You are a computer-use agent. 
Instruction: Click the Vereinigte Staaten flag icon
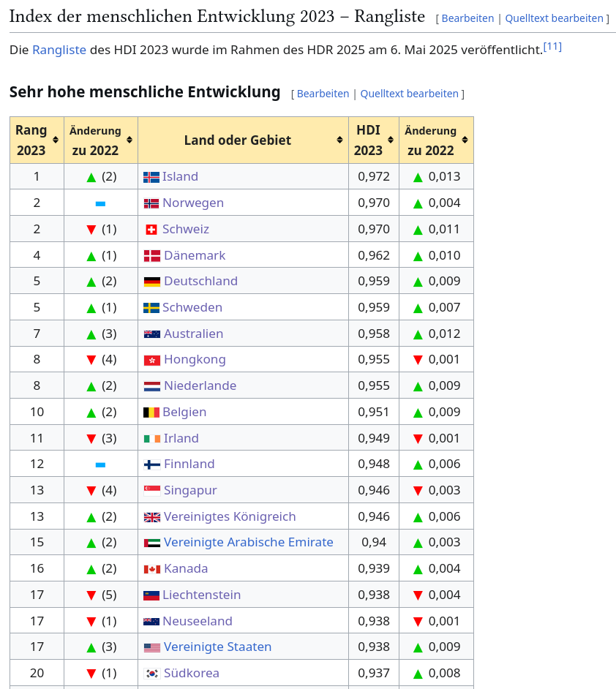pos(152,648)
